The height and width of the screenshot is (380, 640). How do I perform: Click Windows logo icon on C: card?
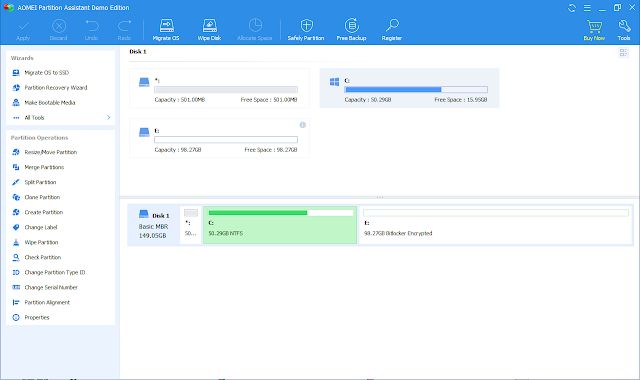tap(334, 82)
